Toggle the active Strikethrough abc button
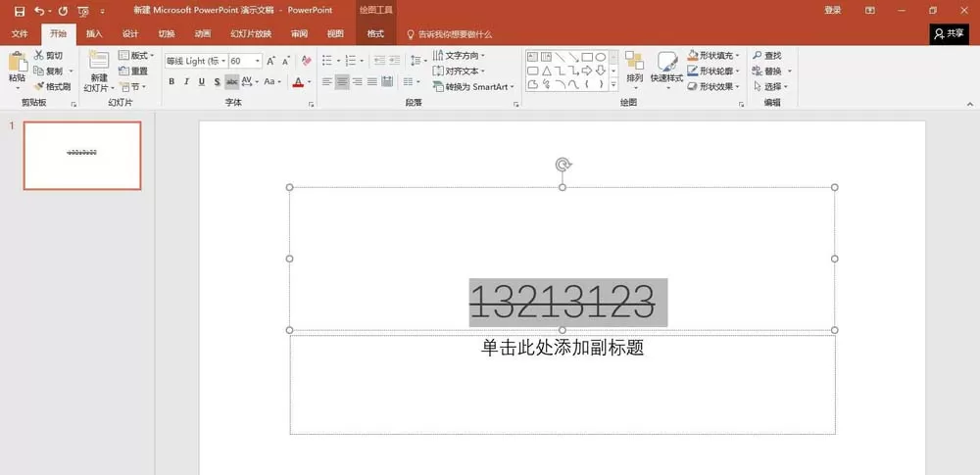Viewport: 980px width, 475px height. tap(232, 82)
